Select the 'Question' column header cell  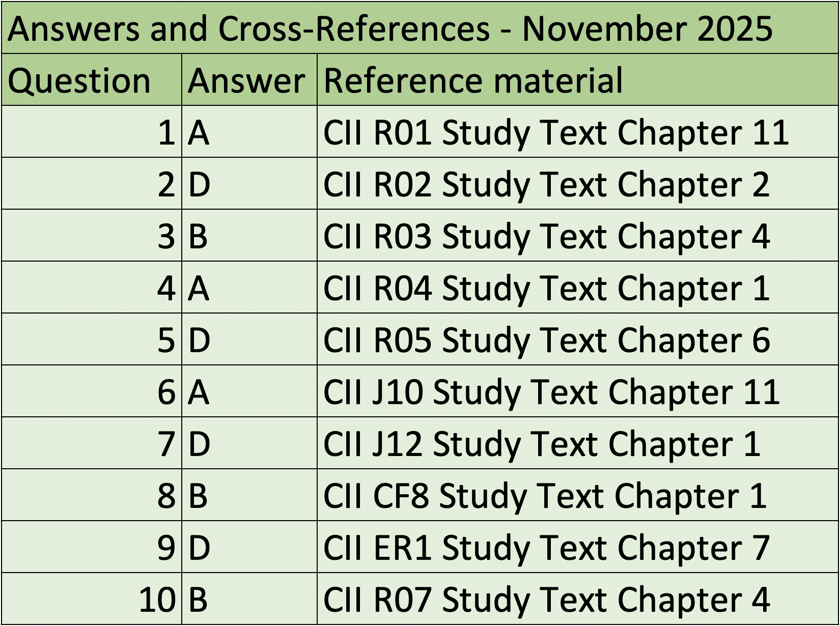point(92,80)
